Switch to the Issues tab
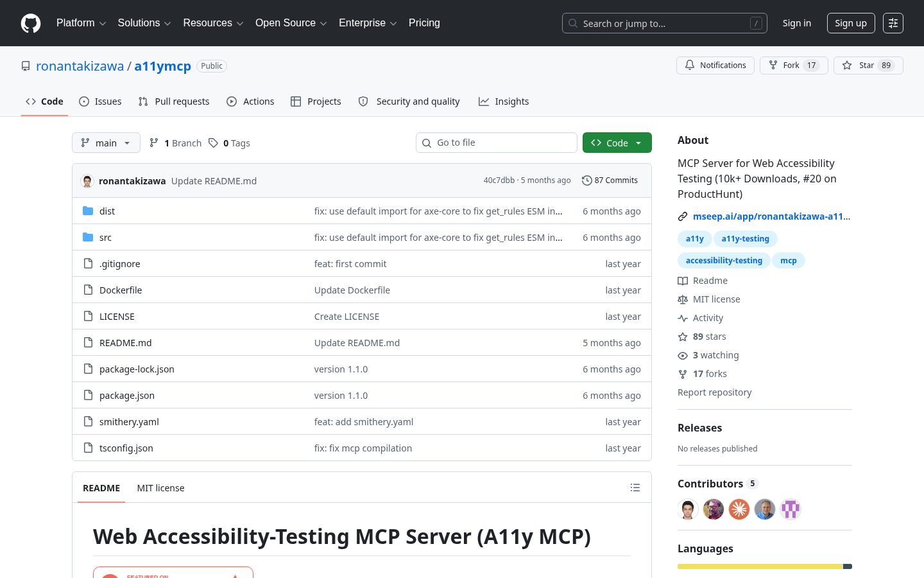Screen dimensions: 924x578 (x=100, y=101)
